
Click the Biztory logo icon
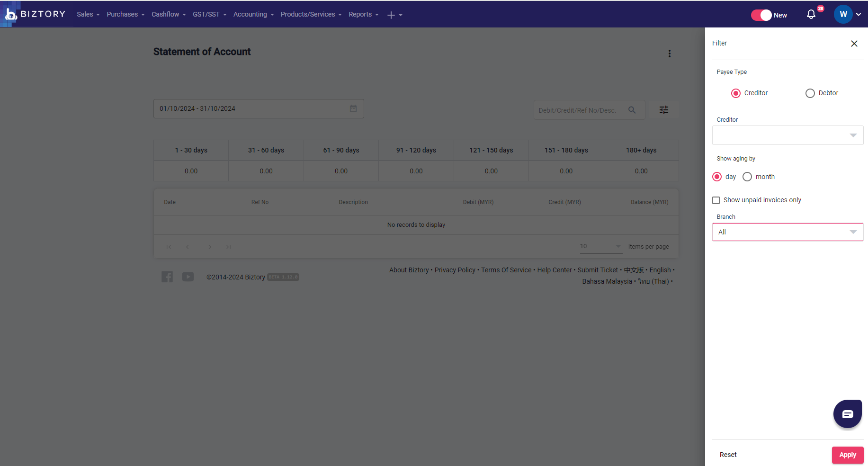click(x=10, y=14)
